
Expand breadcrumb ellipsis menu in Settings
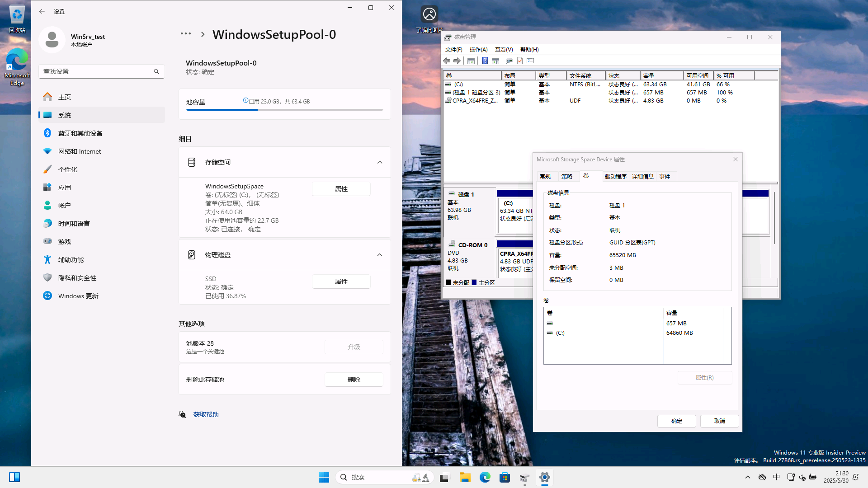click(186, 34)
